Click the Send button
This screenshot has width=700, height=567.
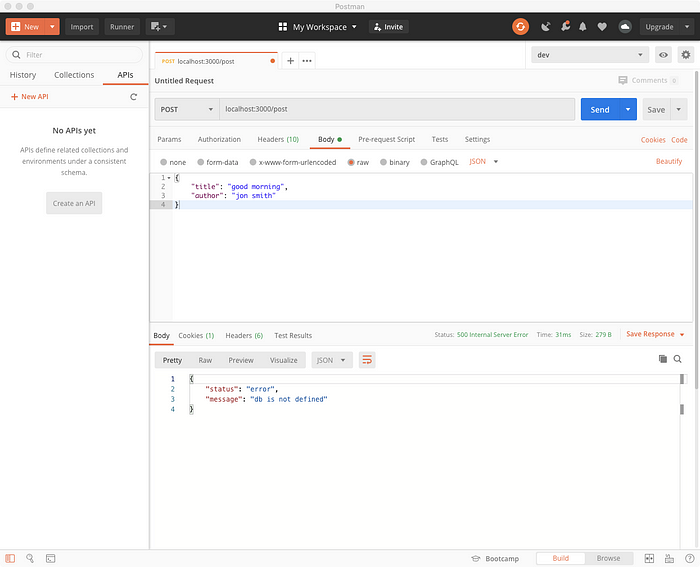pos(600,109)
